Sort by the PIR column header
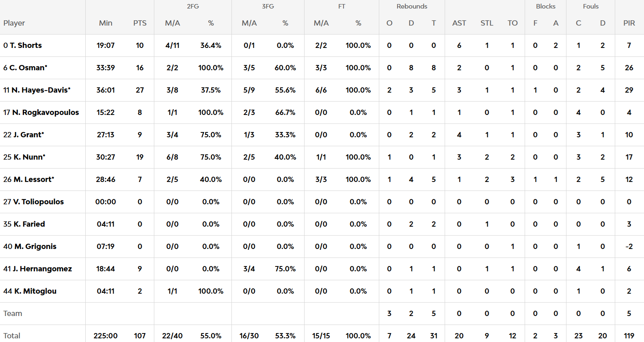 [629, 23]
